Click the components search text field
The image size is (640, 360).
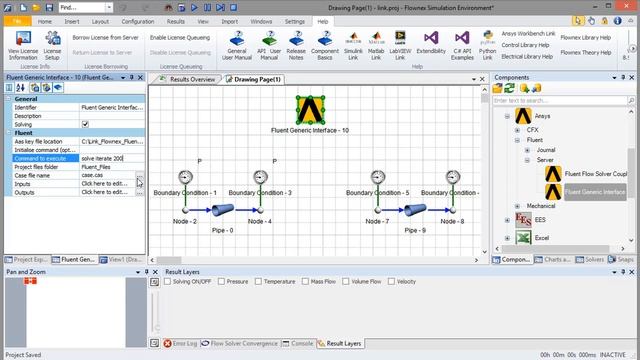560,100
